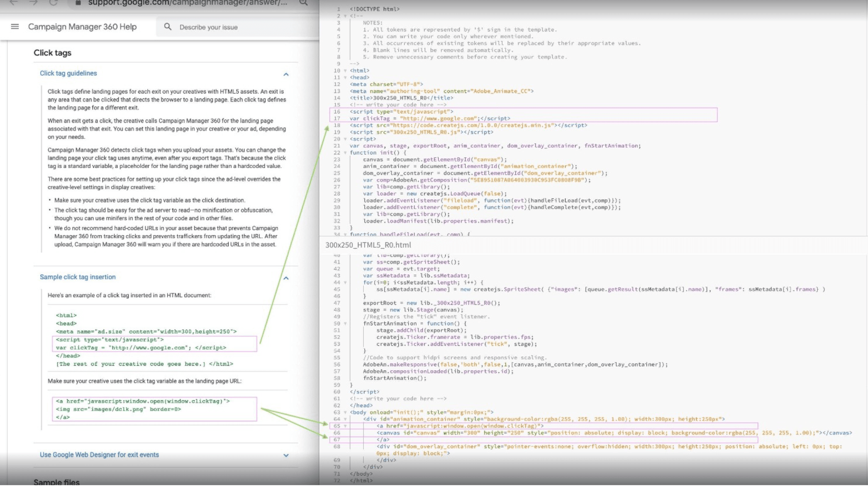Open the Campaign Manager 360 Help hamburger menu
The image size is (868, 486).
pos(15,27)
